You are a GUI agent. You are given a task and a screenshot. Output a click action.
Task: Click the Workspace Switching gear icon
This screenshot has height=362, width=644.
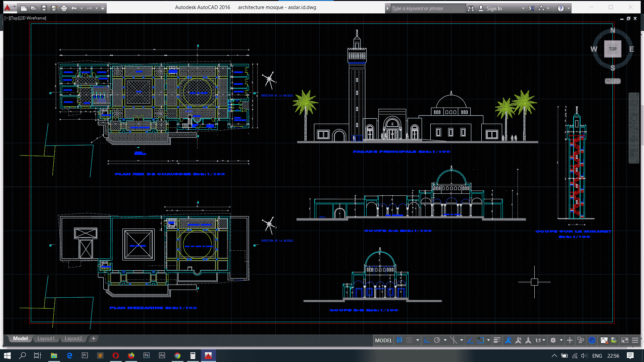pyautogui.click(x=553, y=340)
